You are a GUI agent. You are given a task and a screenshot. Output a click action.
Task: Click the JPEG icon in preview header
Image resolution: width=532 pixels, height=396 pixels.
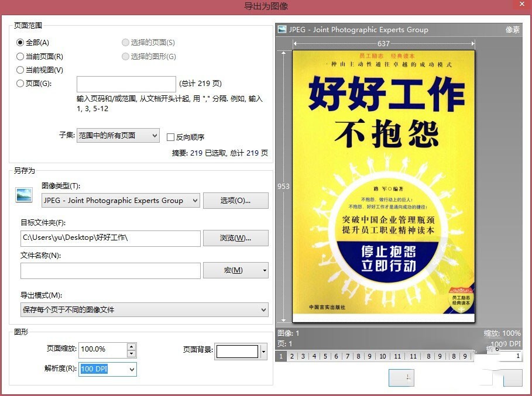click(x=282, y=29)
